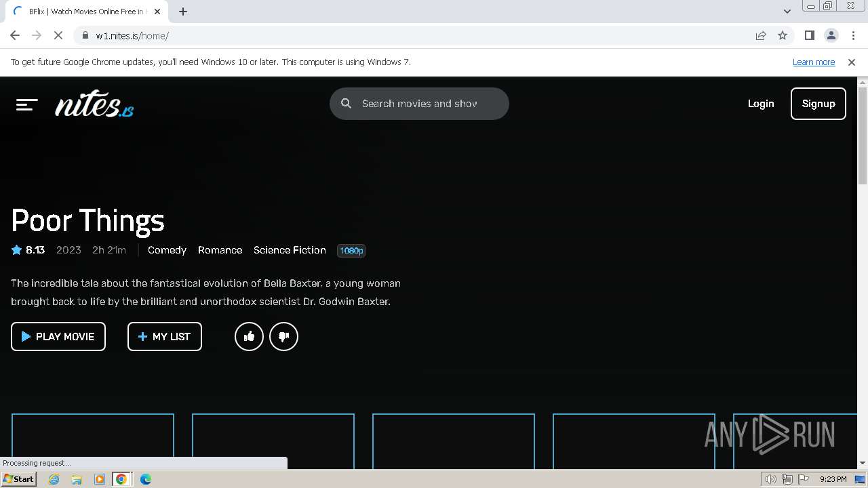Open Windows Media Player from taskbar
This screenshot has height=488, width=868.
coord(99,479)
